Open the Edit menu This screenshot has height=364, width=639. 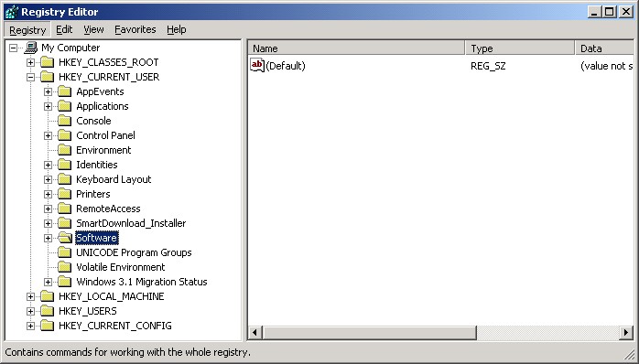coord(64,29)
